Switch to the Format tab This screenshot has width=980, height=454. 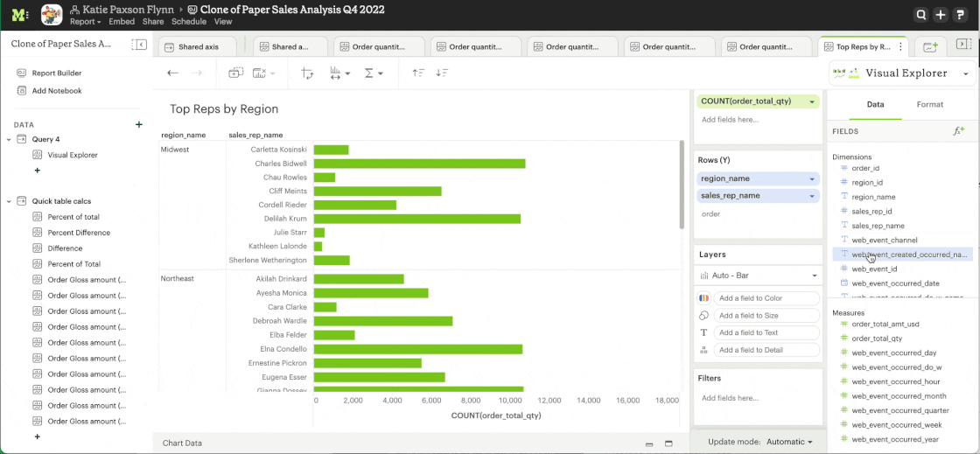[929, 104]
